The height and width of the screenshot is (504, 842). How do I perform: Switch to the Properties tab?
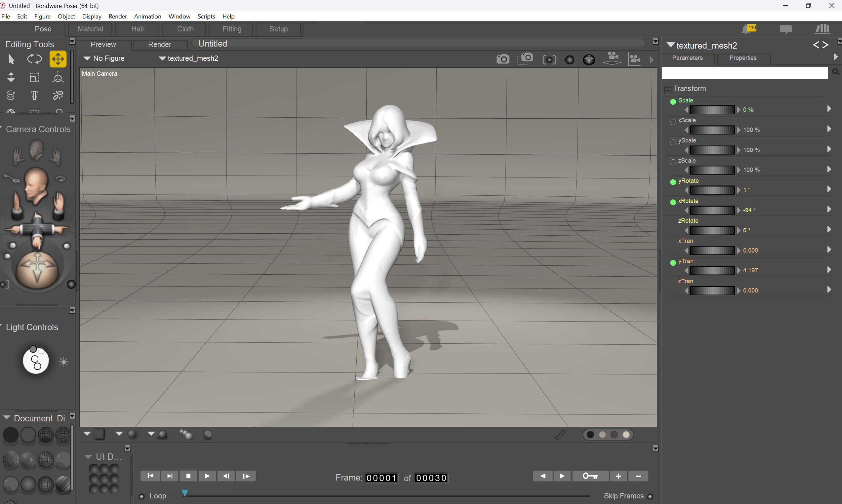coord(743,58)
